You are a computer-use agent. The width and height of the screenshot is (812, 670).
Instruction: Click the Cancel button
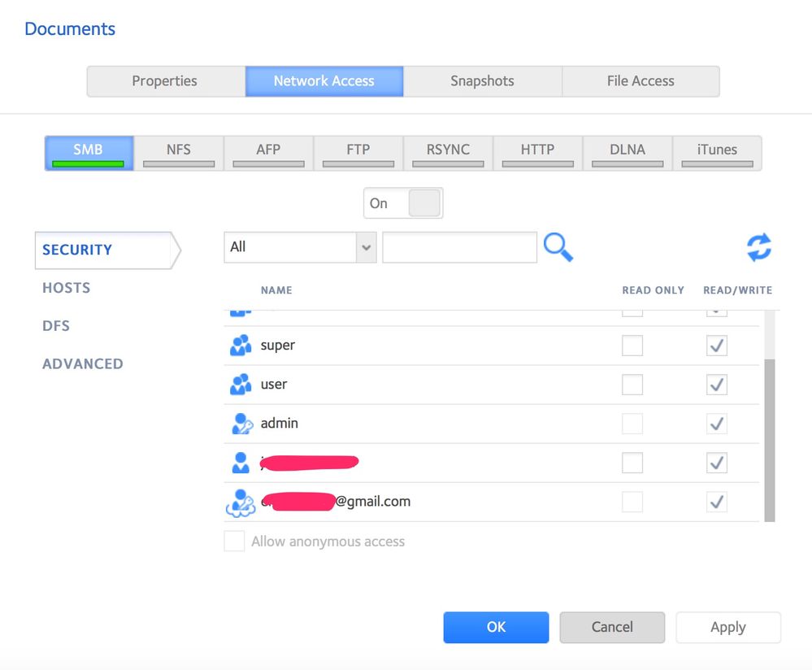pos(612,627)
